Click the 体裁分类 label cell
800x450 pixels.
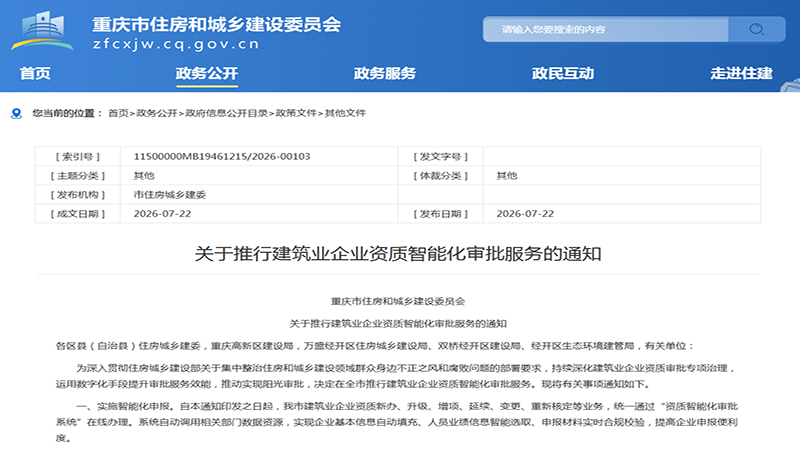click(x=441, y=176)
